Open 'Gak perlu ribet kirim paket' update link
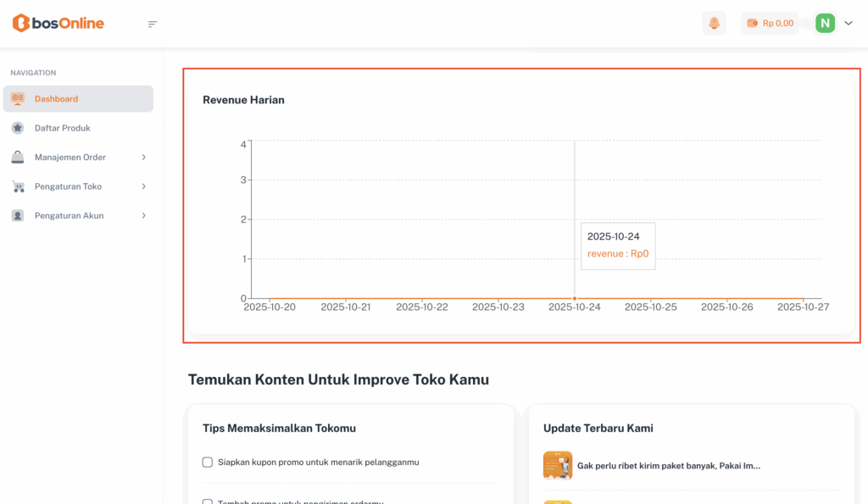The height and width of the screenshot is (504, 868). [x=668, y=466]
